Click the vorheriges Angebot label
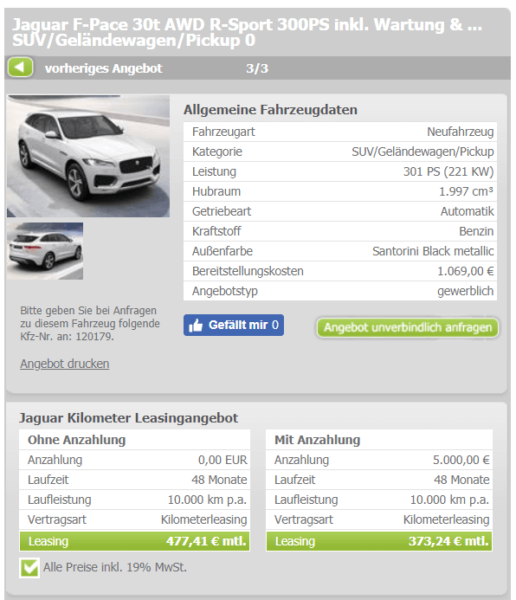This screenshot has width=516, height=600. (x=103, y=68)
